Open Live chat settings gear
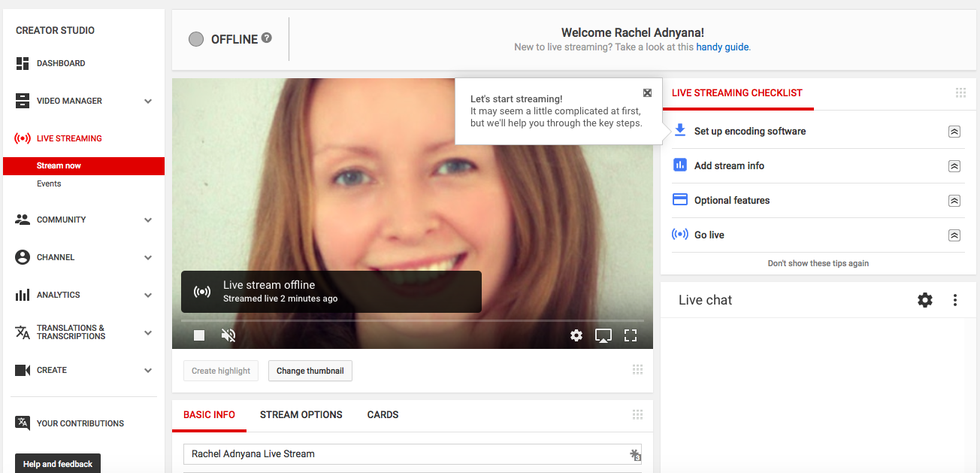 (925, 300)
